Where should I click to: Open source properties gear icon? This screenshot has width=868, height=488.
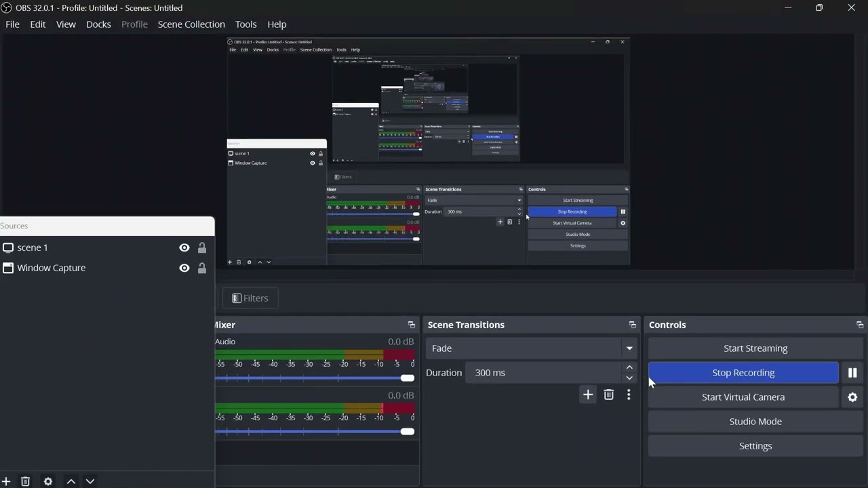pyautogui.click(x=48, y=481)
